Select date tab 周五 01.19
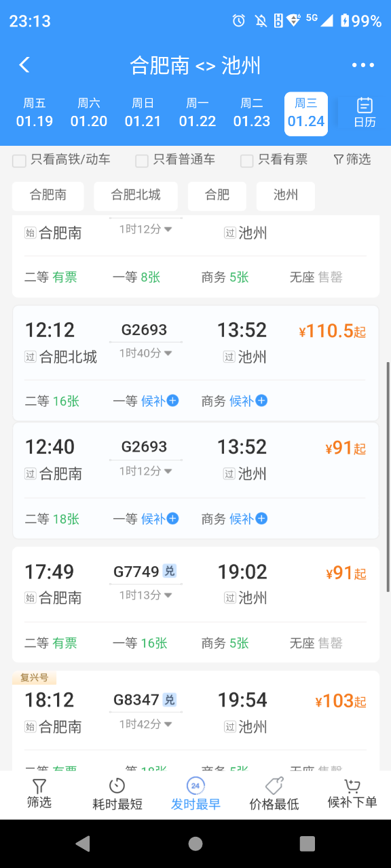Image resolution: width=391 pixels, height=868 pixels. pos(35,113)
